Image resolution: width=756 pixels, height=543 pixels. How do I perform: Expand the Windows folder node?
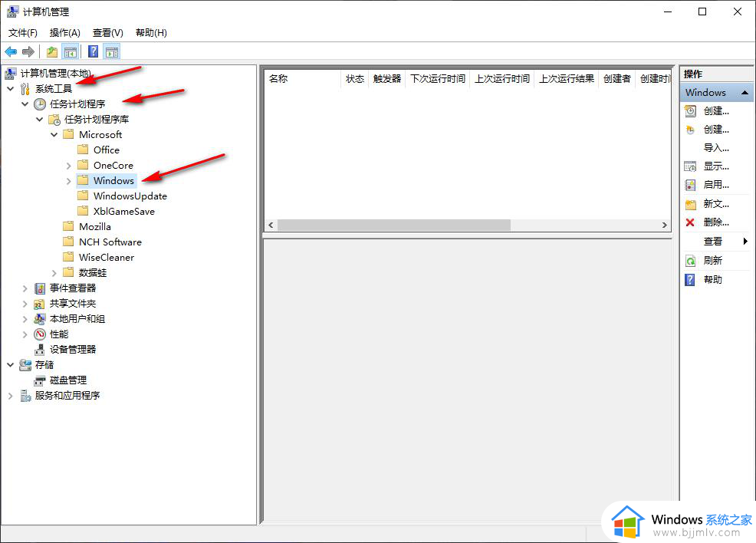pos(68,181)
